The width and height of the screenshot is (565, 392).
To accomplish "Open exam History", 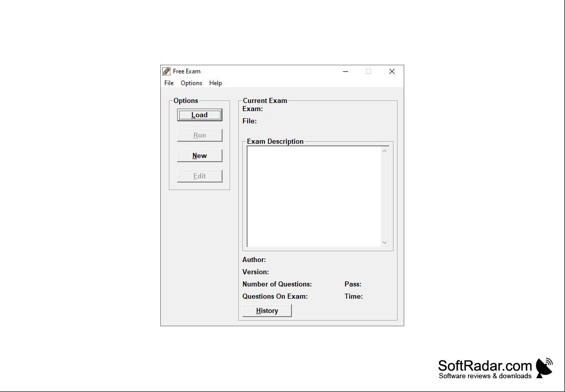I will click(267, 310).
